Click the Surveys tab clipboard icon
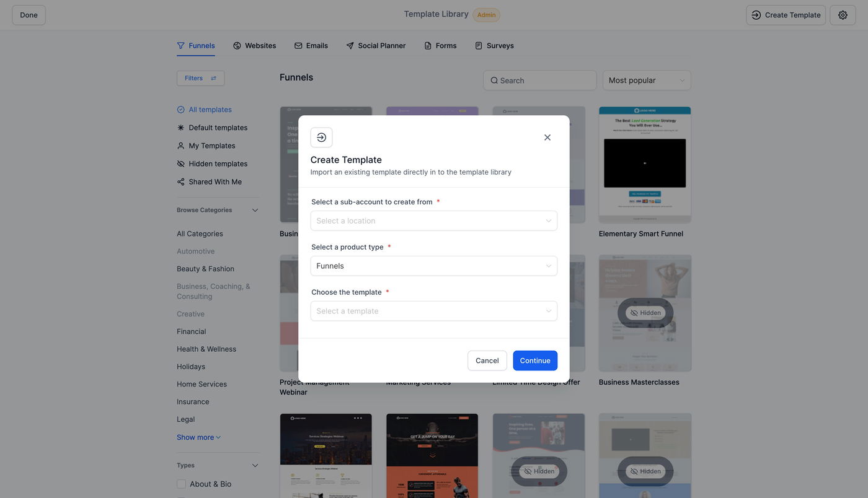868x498 pixels. 479,46
